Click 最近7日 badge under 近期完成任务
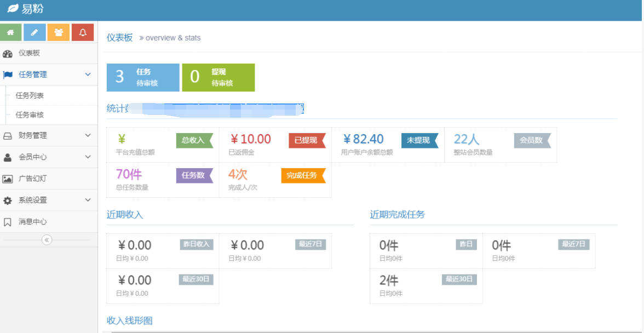Image resolution: width=644 pixels, height=333 pixels. click(574, 244)
